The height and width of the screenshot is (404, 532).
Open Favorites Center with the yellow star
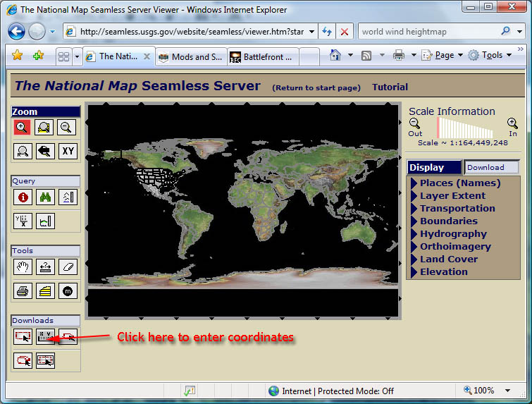click(x=17, y=55)
